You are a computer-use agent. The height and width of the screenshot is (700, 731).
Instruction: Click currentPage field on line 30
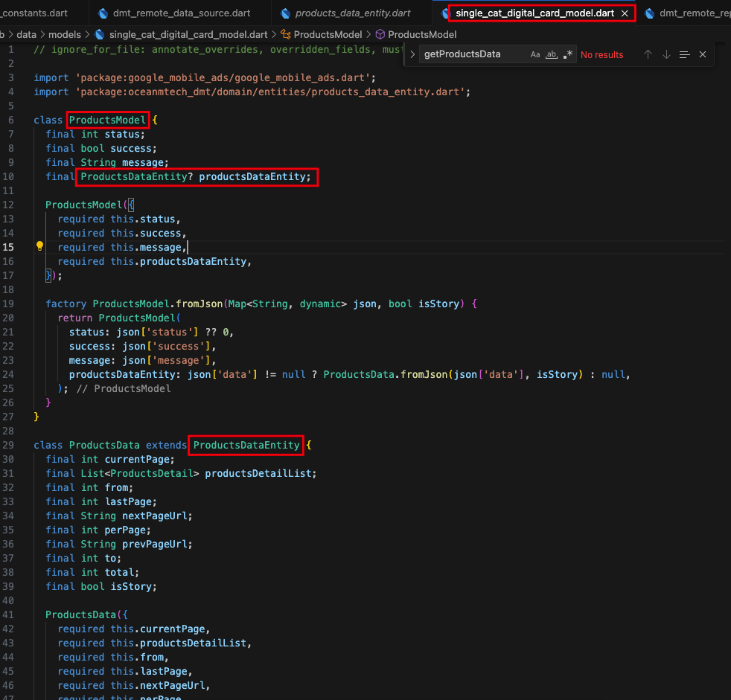point(136,460)
